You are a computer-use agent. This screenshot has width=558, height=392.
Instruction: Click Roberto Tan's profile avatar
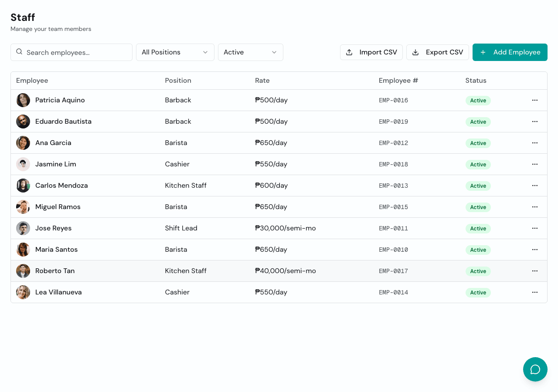pos(23,270)
